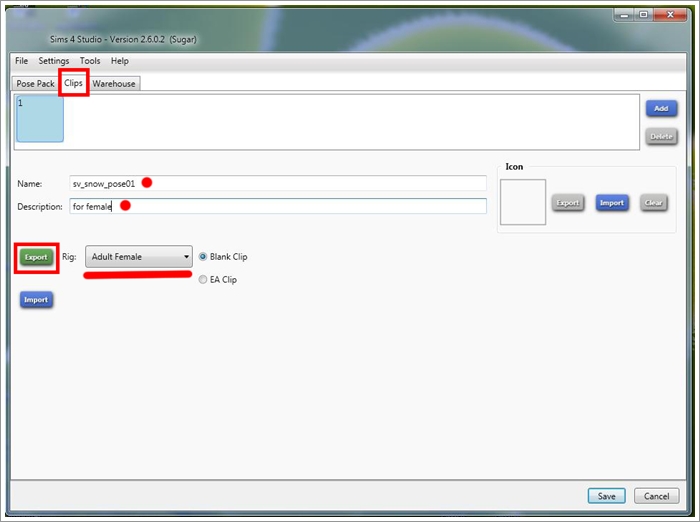
Task: Click the Name field with sv_snow_pose01
Action: [x=277, y=184]
